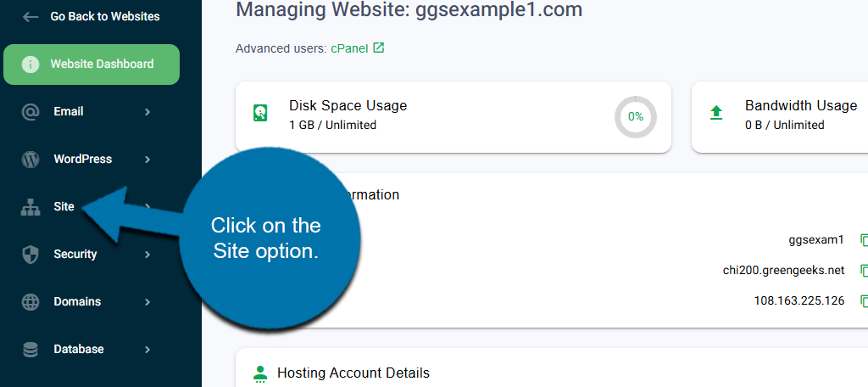868x387 pixels.
Task: Click the Domains globe icon
Action: click(x=31, y=301)
